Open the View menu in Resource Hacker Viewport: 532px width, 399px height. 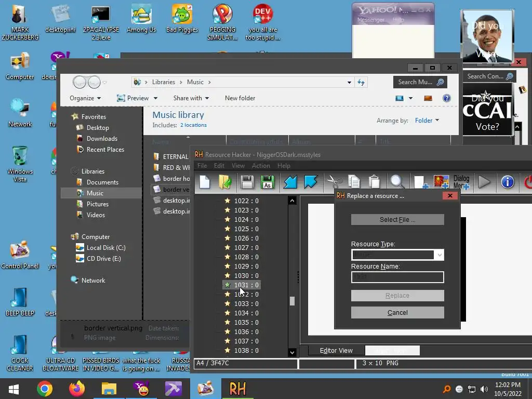click(238, 166)
